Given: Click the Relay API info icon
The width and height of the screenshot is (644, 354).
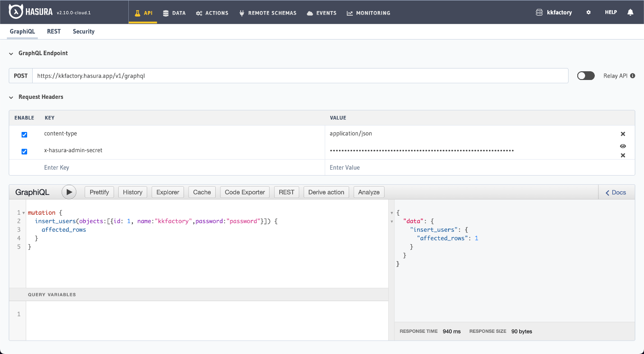Looking at the screenshot, I should [633, 76].
